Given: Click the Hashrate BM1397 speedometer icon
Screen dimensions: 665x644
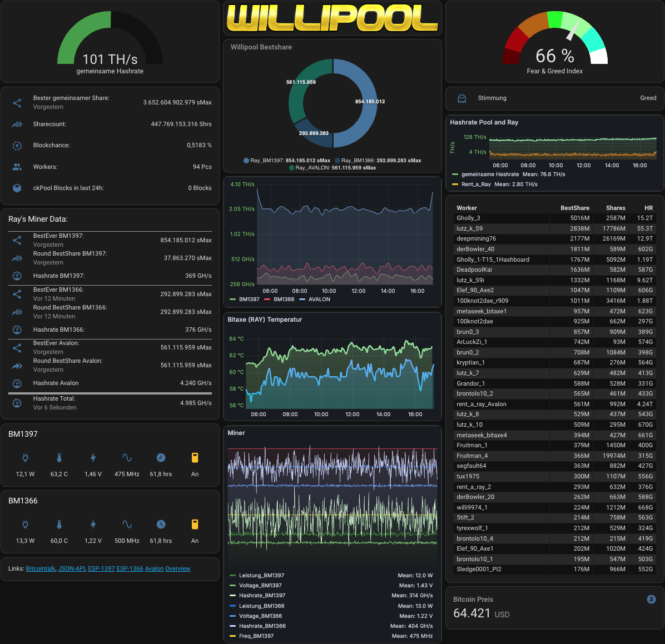Looking at the screenshot, I should coord(17,276).
